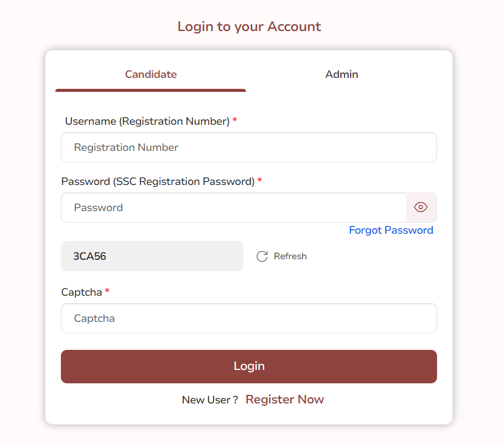Image resolution: width=504 pixels, height=446 pixels.
Task: Click into the Password text field
Action: click(233, 207)
